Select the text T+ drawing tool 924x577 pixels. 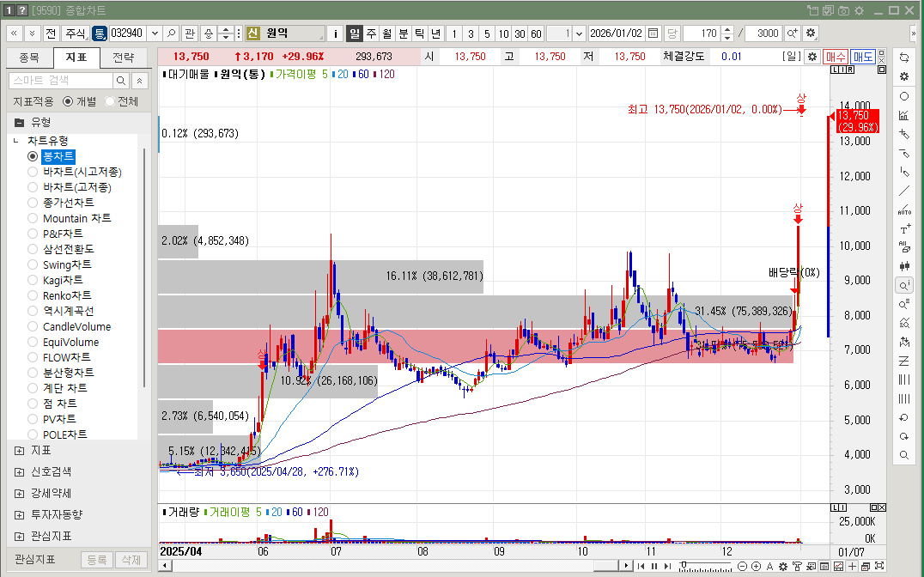click(904, 229)
